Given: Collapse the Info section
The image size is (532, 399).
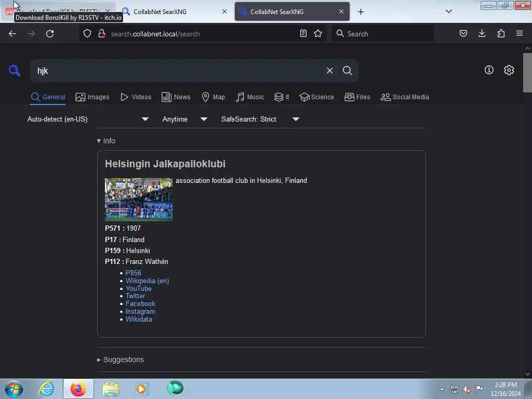Looking at the screenshot, I should point(106,141).
